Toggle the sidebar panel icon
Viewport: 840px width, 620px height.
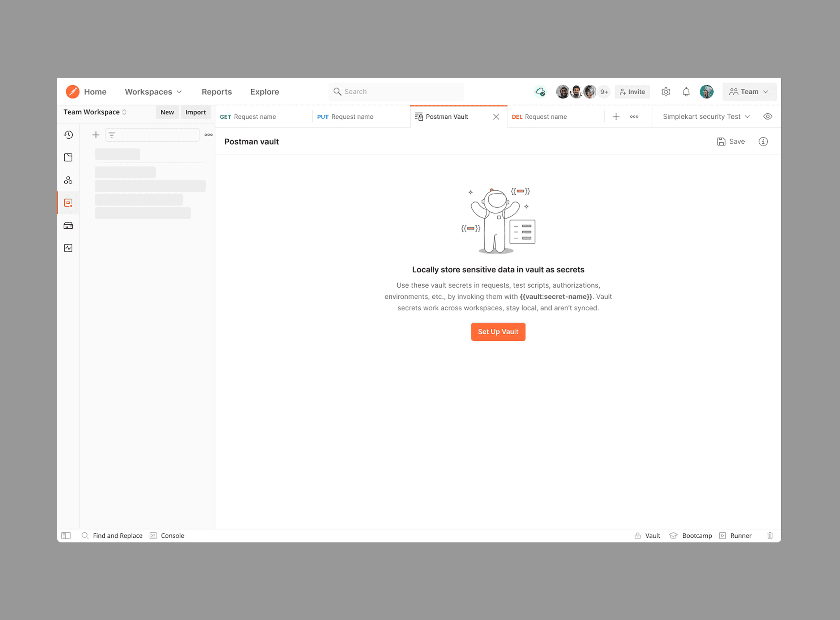[66, 536]
